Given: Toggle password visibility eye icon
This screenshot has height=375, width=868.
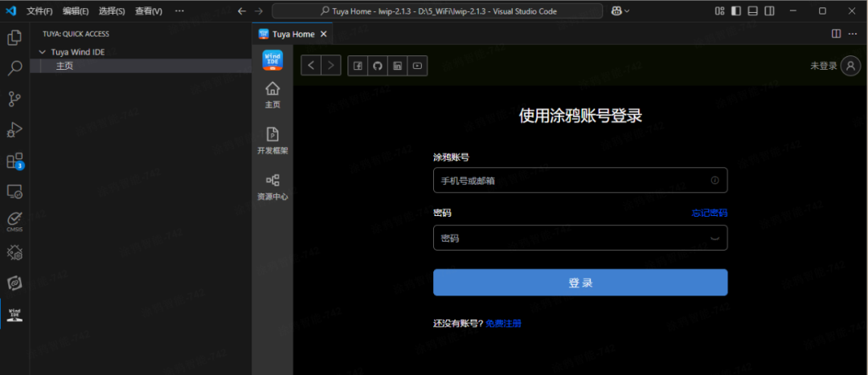Looking at the screenshot, I should pos(714,238).
